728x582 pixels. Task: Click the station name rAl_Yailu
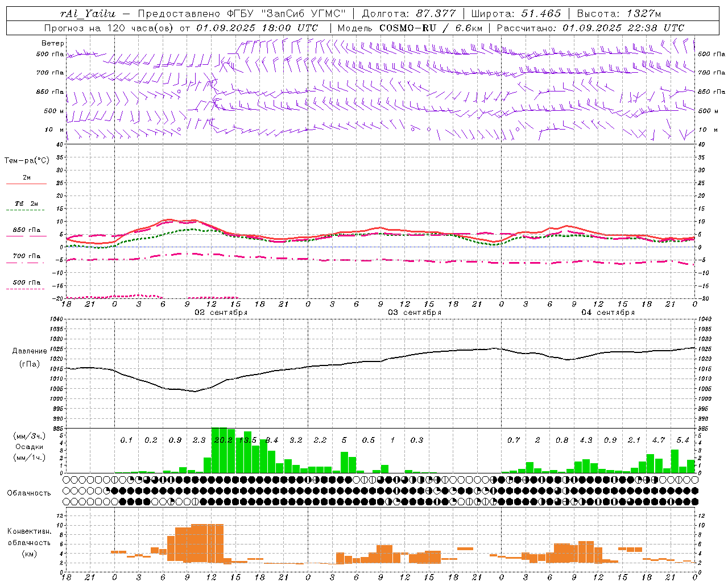pos(88,14)
